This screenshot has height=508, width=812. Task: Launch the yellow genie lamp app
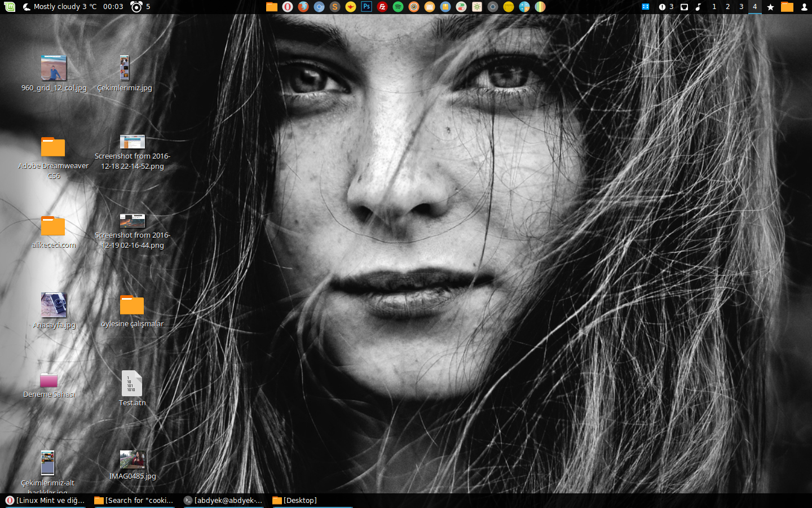coord(351,7)
